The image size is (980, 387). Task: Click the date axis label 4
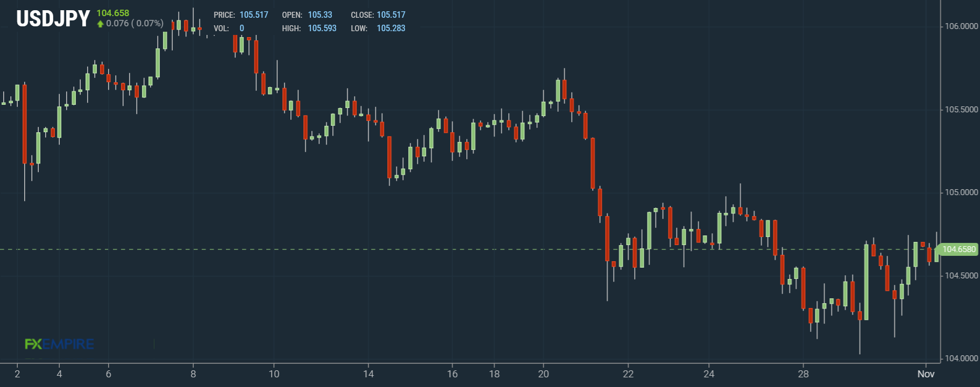coord(59,374)
